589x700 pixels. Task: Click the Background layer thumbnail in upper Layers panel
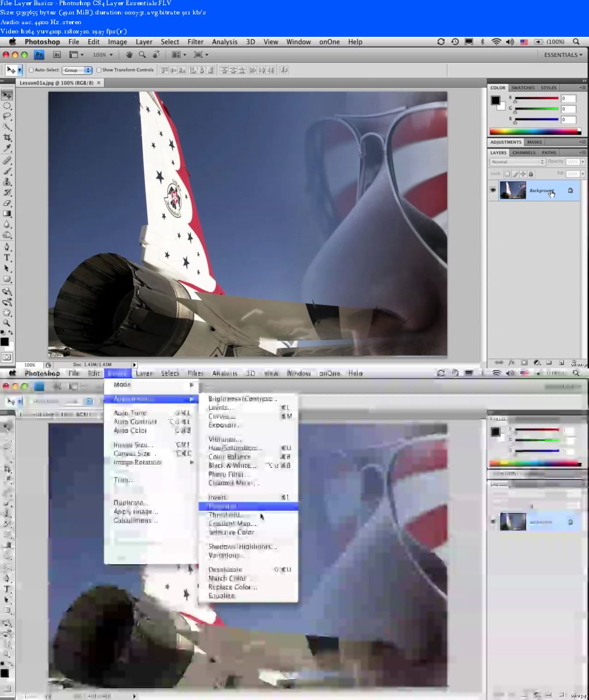pos(512,191)
